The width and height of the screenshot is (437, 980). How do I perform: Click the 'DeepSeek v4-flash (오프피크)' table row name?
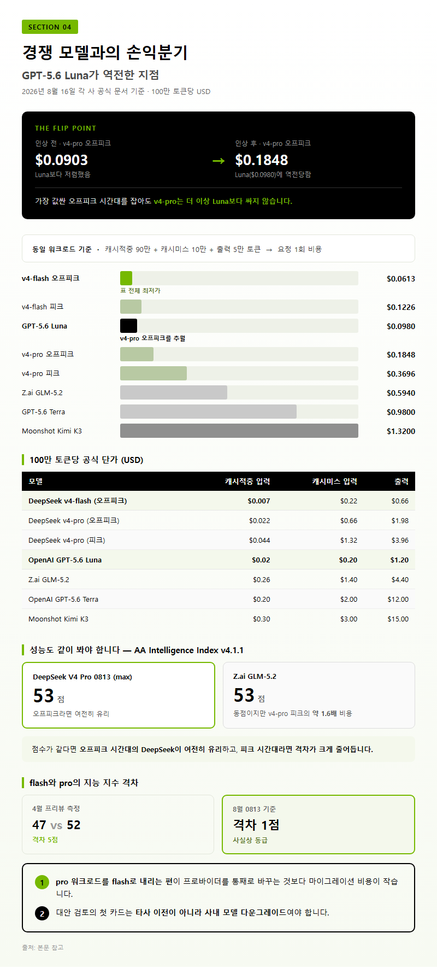pyautogui.click(x=78, y=501)
